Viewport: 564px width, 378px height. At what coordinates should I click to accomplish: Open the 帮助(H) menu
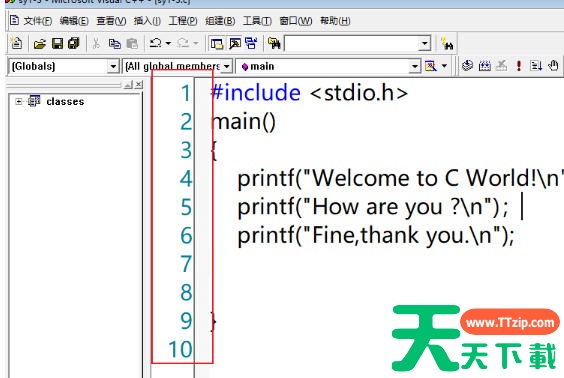[335, 21]
